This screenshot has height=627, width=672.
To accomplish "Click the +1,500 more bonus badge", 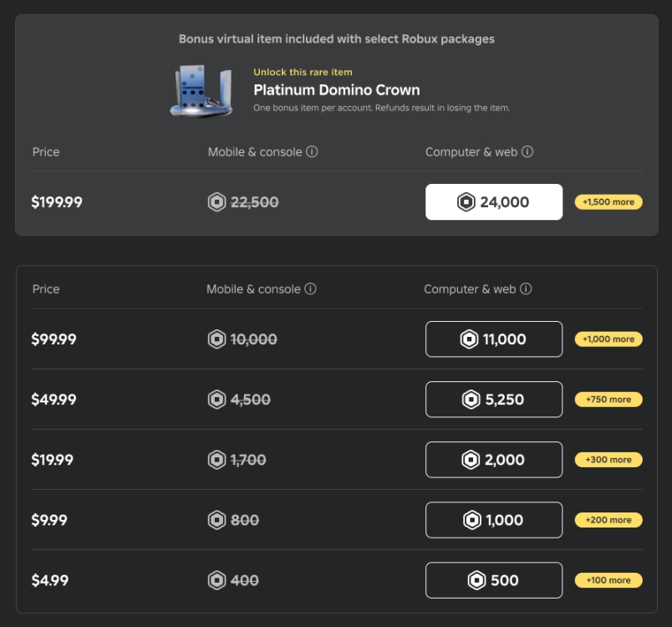I will tap(608, 201).
